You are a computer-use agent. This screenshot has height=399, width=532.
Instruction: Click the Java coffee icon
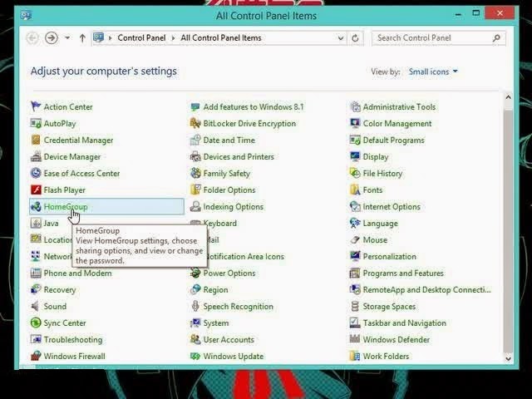pos(36,223)
